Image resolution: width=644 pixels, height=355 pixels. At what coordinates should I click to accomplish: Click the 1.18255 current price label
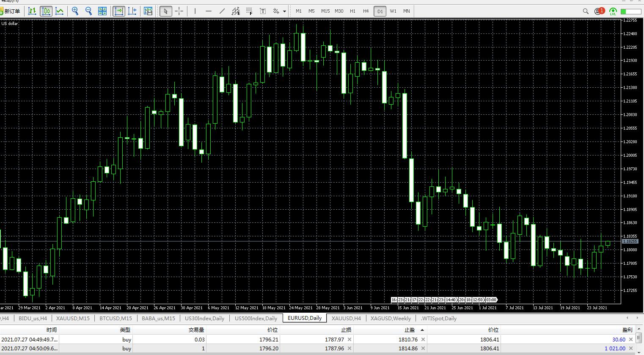pos(630,241)
